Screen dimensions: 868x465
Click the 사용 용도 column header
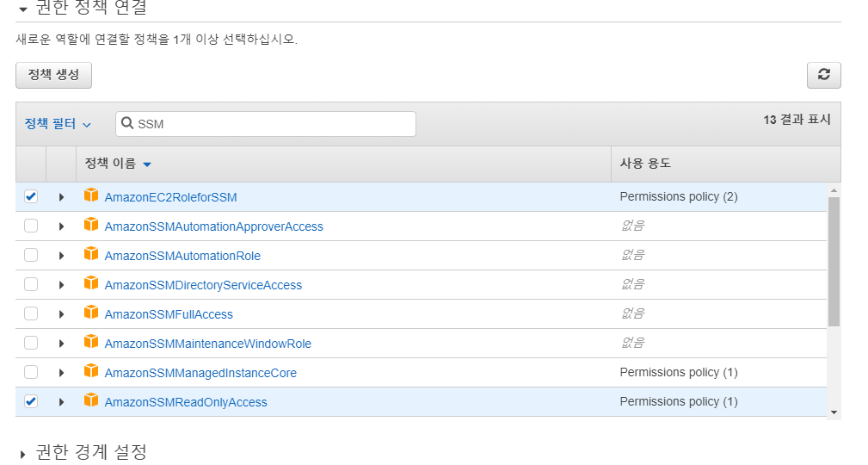(645, 164)
